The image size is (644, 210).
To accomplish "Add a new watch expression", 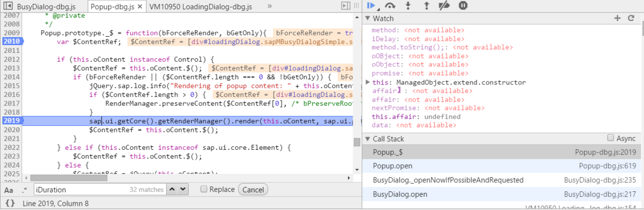I will [618, 18].
